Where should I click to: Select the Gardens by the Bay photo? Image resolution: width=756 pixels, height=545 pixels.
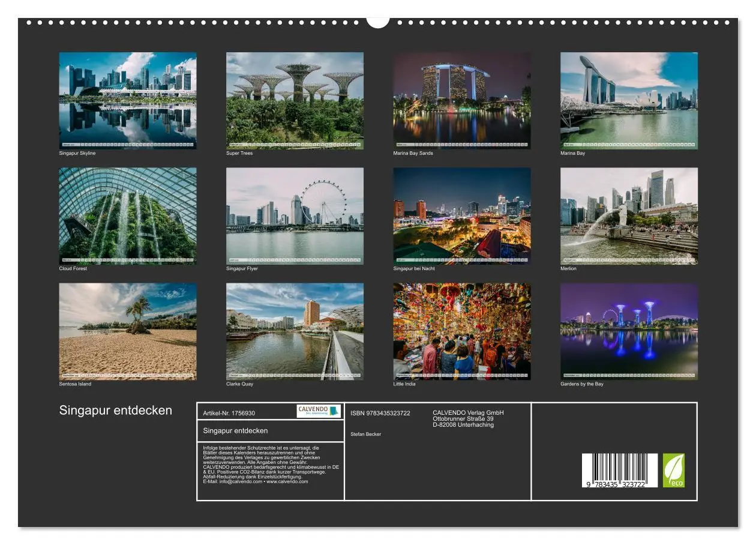(629, 331)
